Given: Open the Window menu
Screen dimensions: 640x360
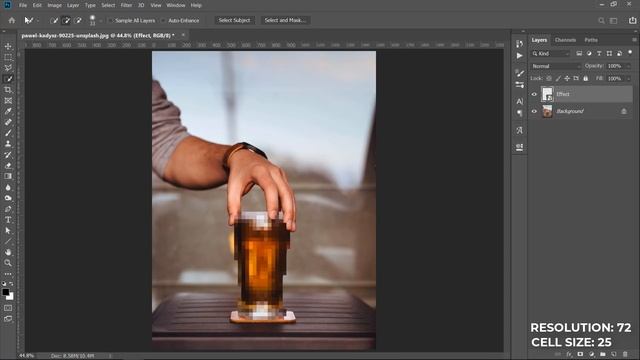Looking at the screenshot, I should (x=176, y=5).
